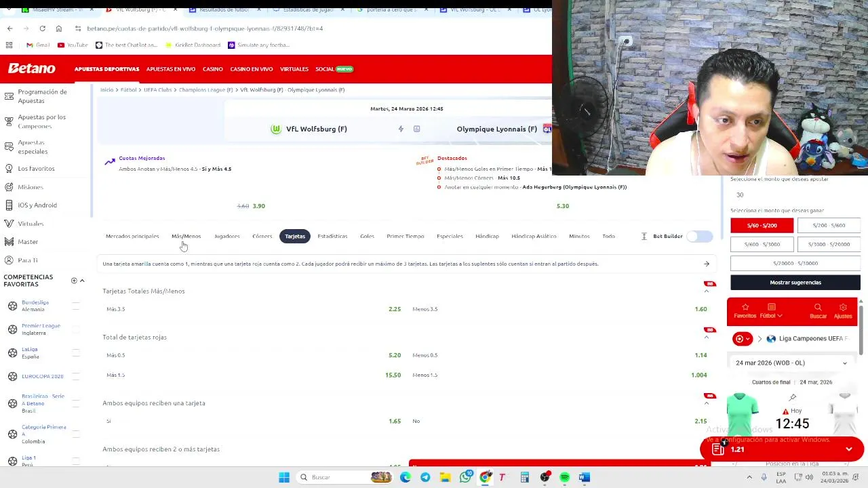
Task: Open the KickBot Dashboard bookmark
Action: coord(193,45)
